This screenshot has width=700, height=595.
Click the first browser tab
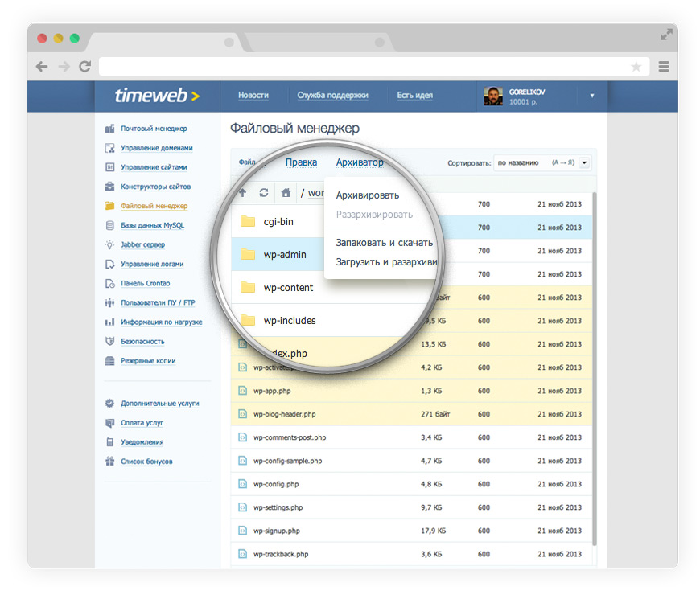tap(164, 43)
